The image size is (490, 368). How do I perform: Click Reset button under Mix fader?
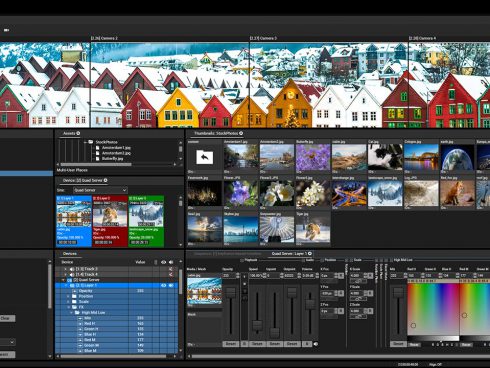click(398, 344)
